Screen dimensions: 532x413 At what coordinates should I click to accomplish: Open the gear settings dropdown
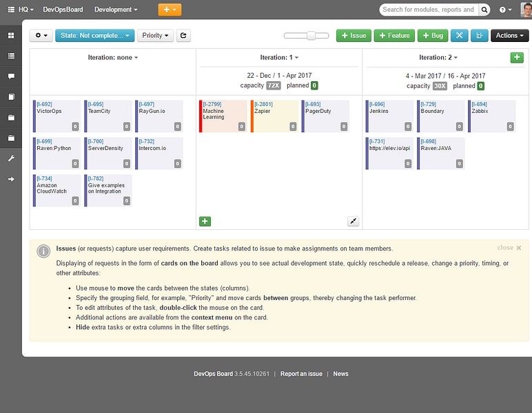click(x=41, y=36)
